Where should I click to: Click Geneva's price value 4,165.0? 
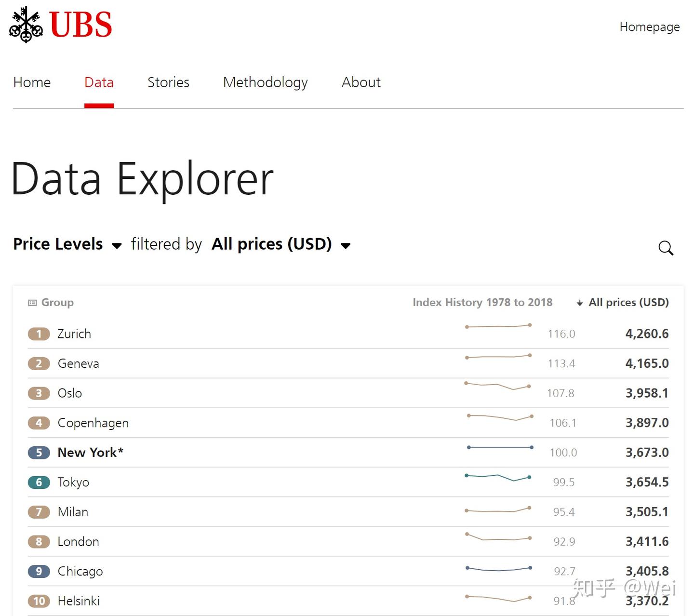click(647, 363)
